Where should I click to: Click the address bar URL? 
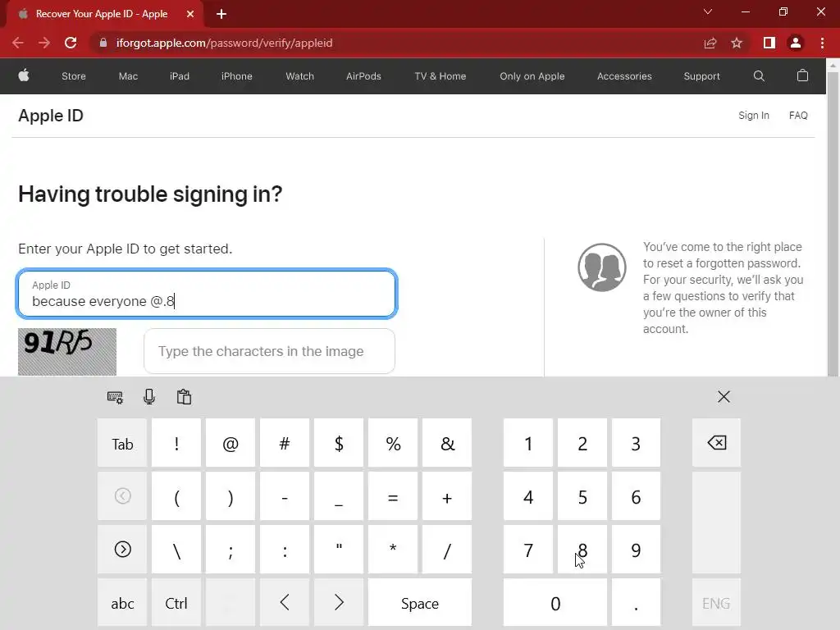(x=225, y=43)
